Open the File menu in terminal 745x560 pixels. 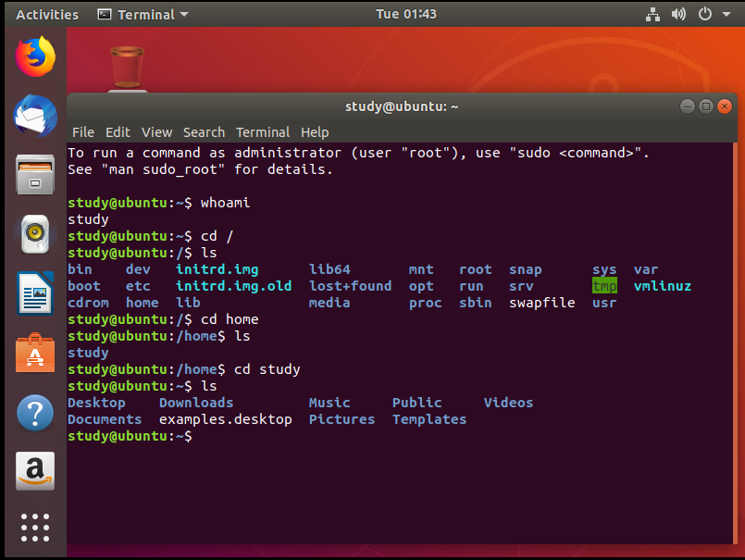pyautogui.click(x=82, y=132)
